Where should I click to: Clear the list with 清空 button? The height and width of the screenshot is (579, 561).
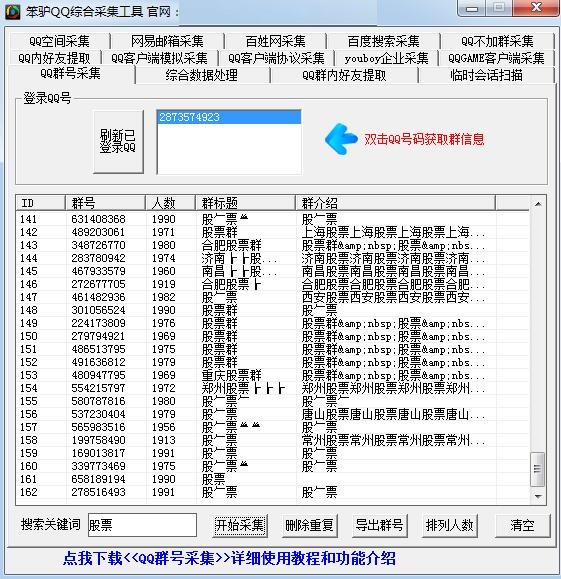tap(522, 525)
